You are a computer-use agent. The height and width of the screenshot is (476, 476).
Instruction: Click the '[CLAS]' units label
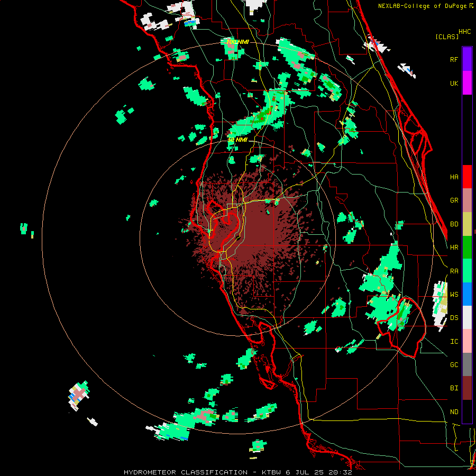point(447,36)
